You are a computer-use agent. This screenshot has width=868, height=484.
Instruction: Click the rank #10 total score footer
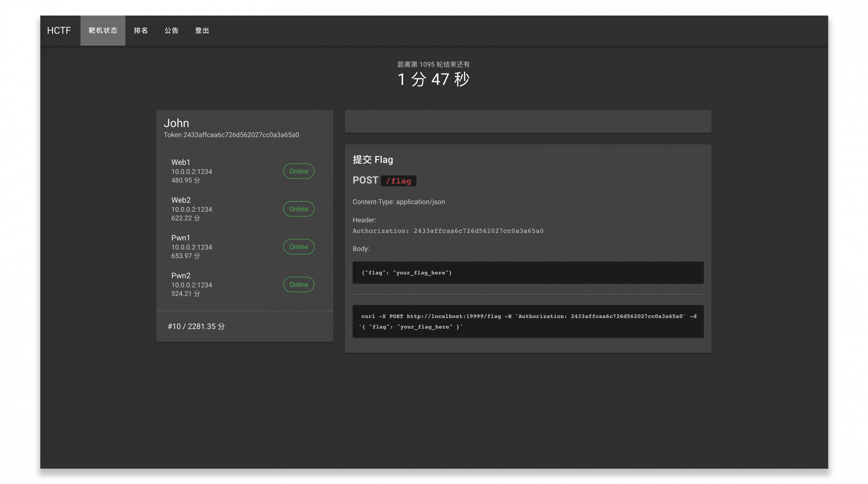pos(196,326)
